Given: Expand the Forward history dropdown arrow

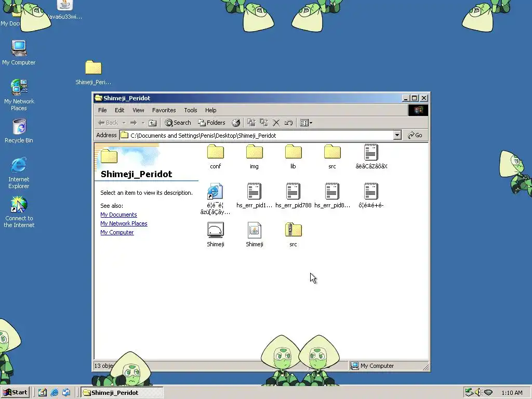Looking at the screenshot, I should pyautogui.click(x=143, y=123).
